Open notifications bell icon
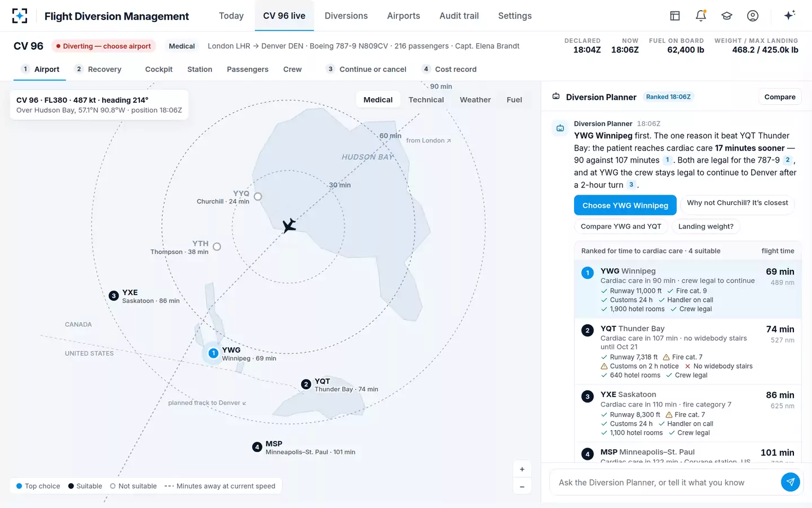Screen dimensions: 812x508 701,16
